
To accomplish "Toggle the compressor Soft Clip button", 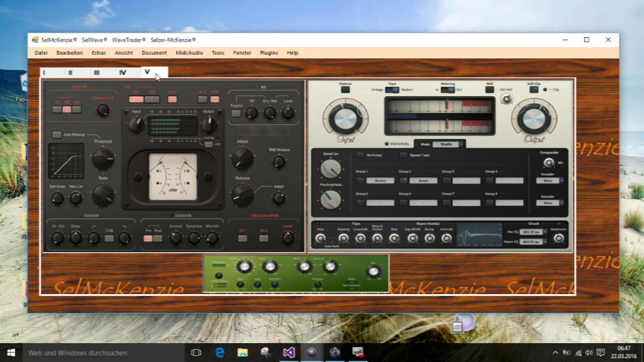I will [209, 144].
